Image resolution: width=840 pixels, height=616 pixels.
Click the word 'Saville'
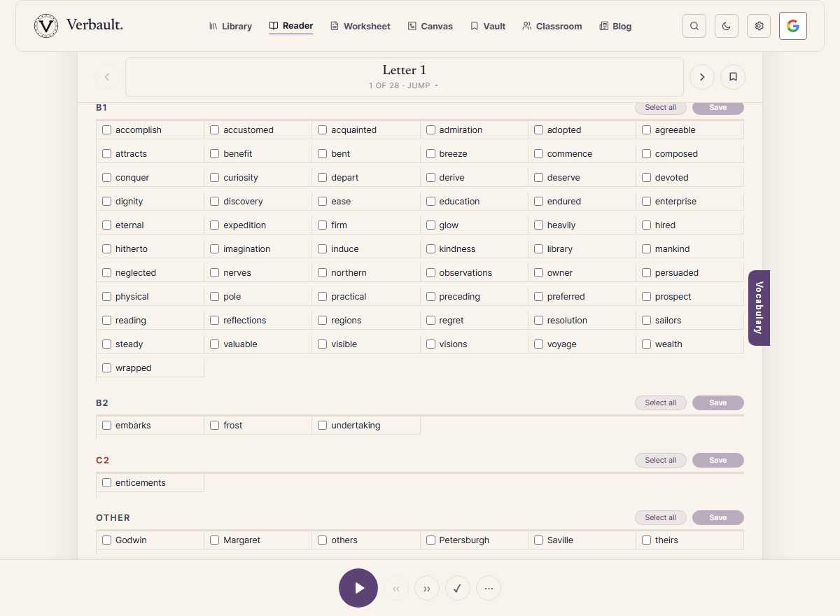coord(560,540)
